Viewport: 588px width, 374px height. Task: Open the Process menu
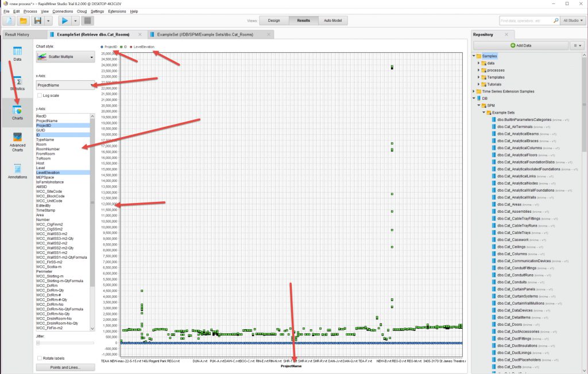pyautogui.click(x=30, y=11)
